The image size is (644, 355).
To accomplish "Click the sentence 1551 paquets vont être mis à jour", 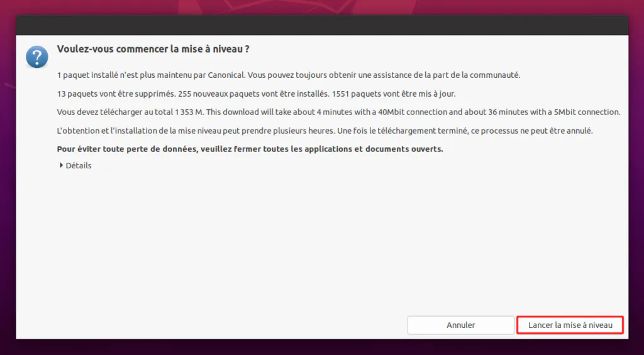I will 394,94.
